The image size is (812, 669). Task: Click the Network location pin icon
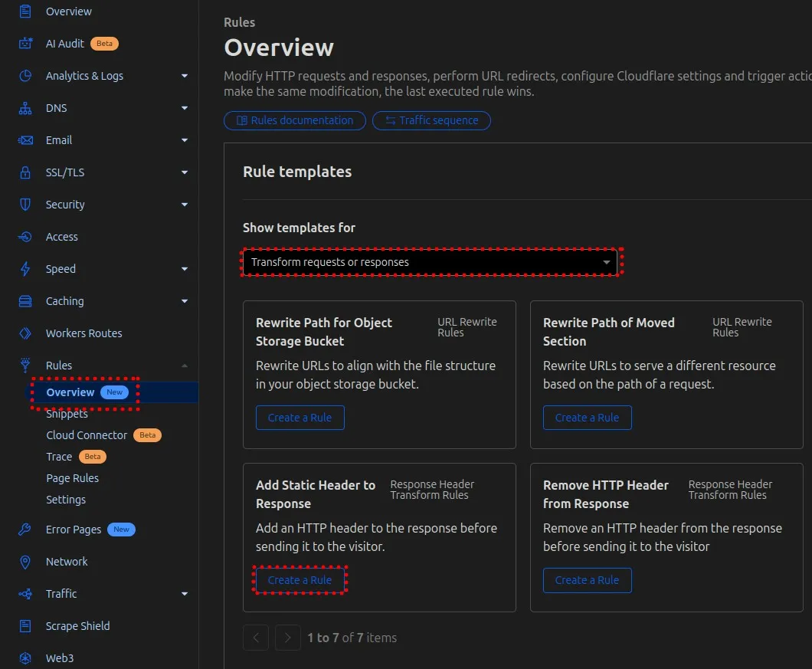25,562
